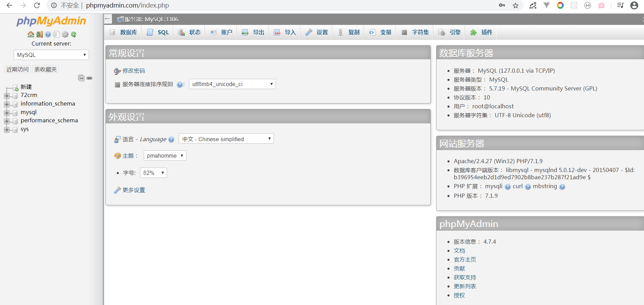This screenshot has width=644, height=305.
Task: Open the 数据库 (Databases) tab
Action: (x=123, y=32)
